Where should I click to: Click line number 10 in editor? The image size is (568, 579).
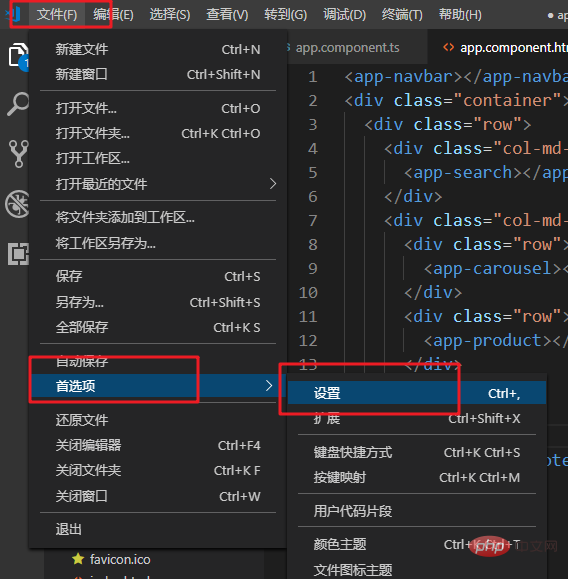pos(308,293)
